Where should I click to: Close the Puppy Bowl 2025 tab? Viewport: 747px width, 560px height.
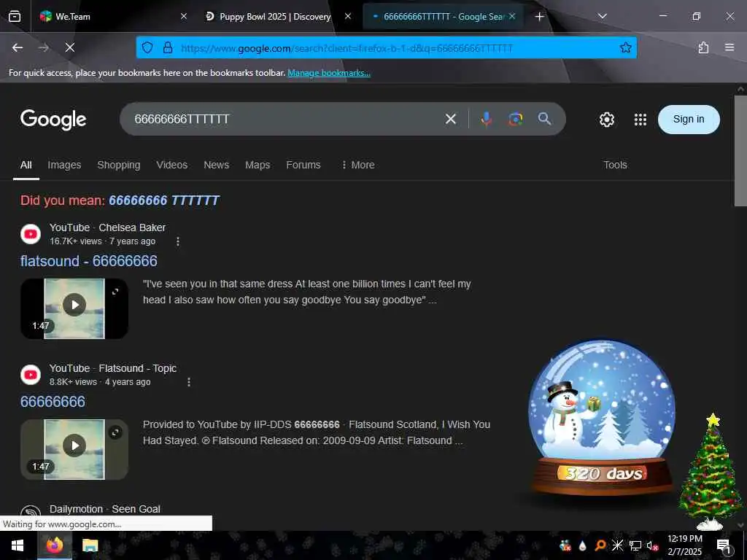348,16
